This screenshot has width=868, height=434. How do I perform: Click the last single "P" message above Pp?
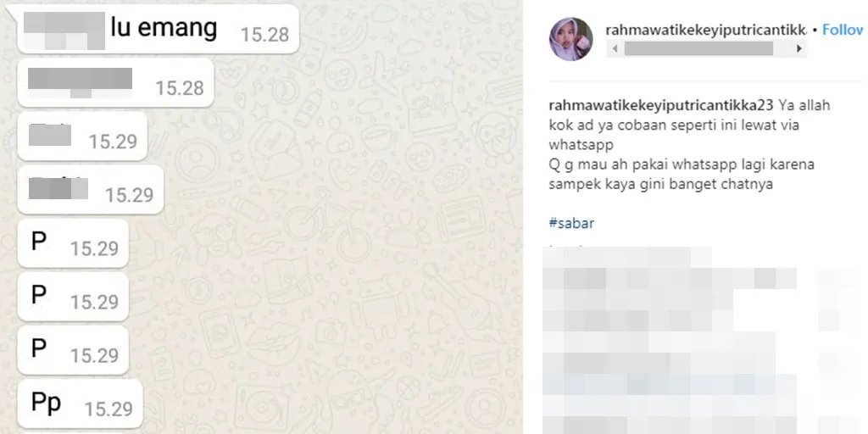coord(73,350)
